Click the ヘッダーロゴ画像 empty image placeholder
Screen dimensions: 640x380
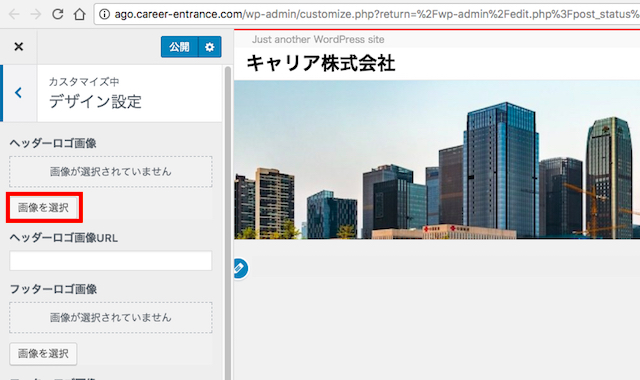111,171
